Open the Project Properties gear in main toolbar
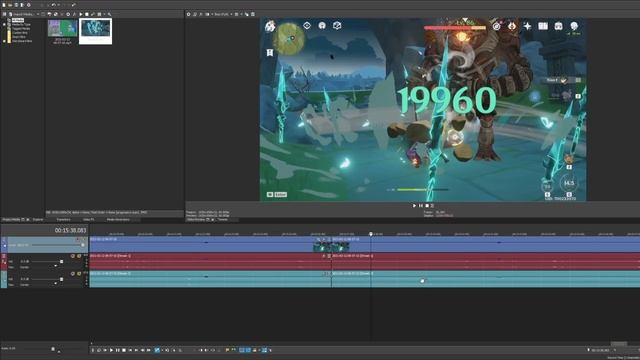This screenshot has height=360, width=640. [29, 5]
